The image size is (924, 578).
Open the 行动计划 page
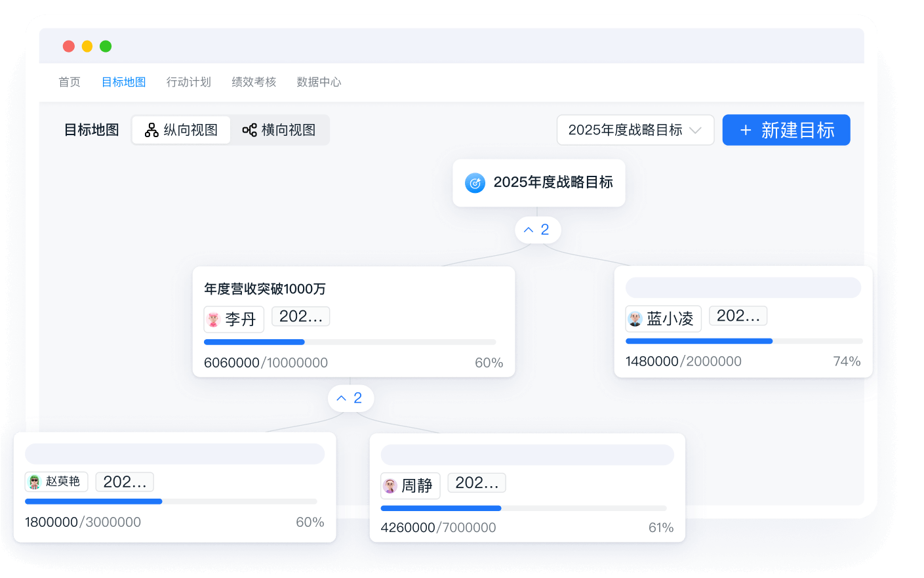[189, 81]
